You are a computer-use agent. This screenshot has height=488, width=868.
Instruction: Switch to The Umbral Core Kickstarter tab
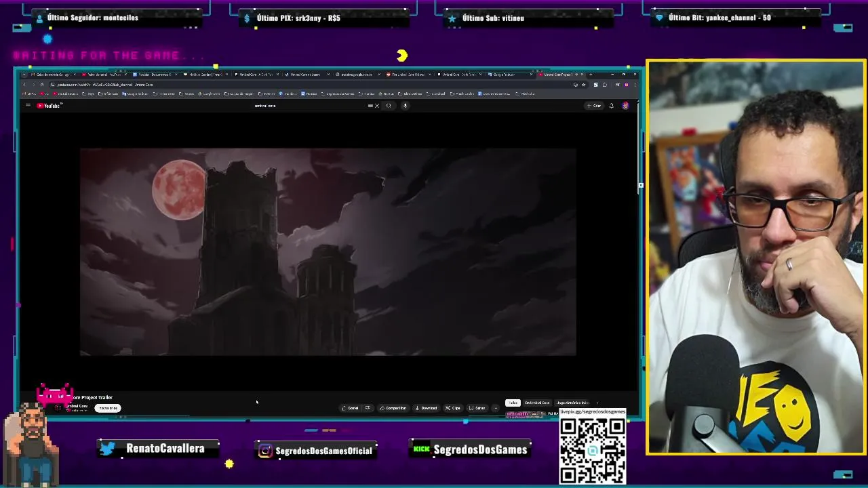click(x=410, y=74)
